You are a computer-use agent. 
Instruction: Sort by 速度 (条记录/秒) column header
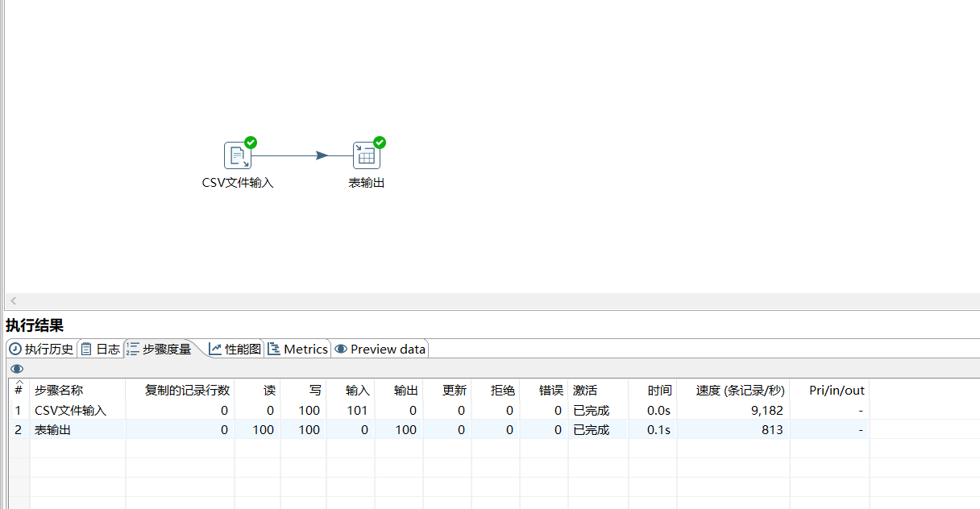[x=733, y=390]
